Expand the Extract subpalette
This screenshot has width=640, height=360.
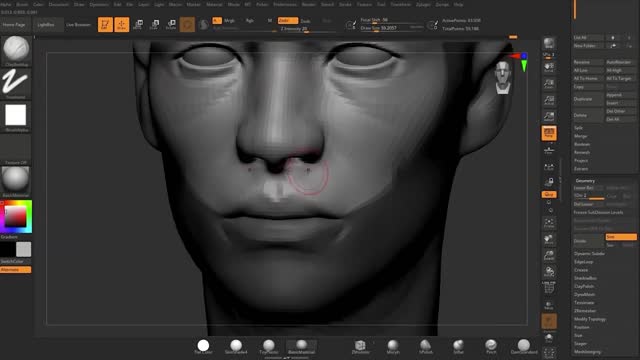tap(581, 169)
